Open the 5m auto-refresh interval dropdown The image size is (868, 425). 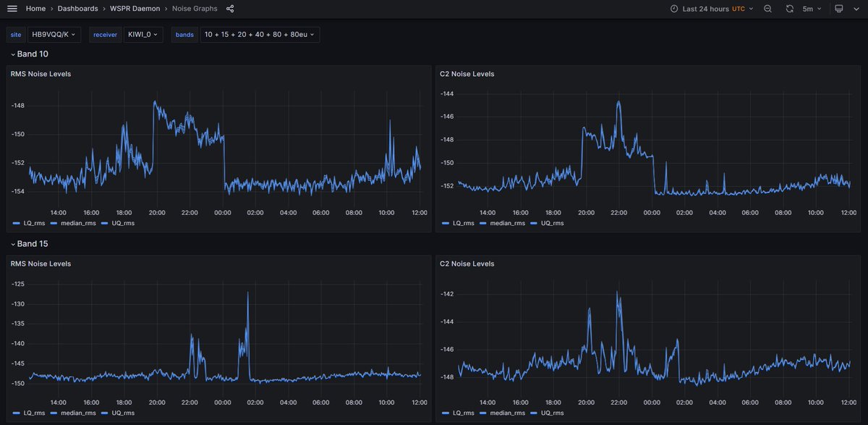point(811,9)
